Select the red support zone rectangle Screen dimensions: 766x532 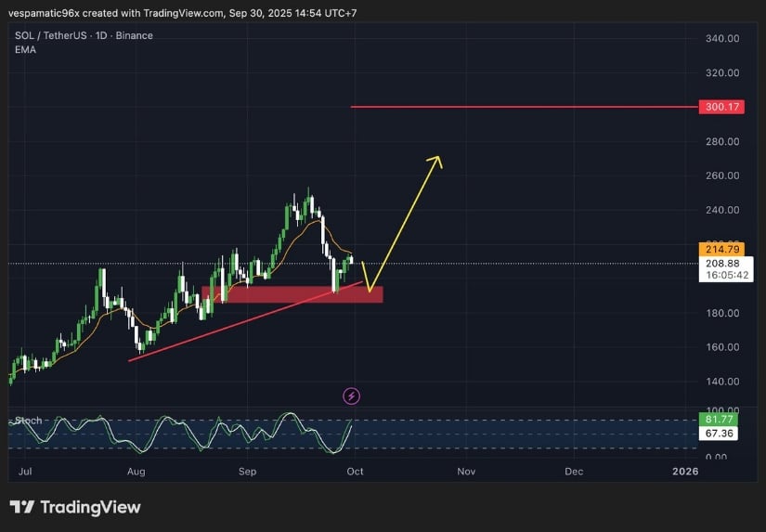click(292, 293)
